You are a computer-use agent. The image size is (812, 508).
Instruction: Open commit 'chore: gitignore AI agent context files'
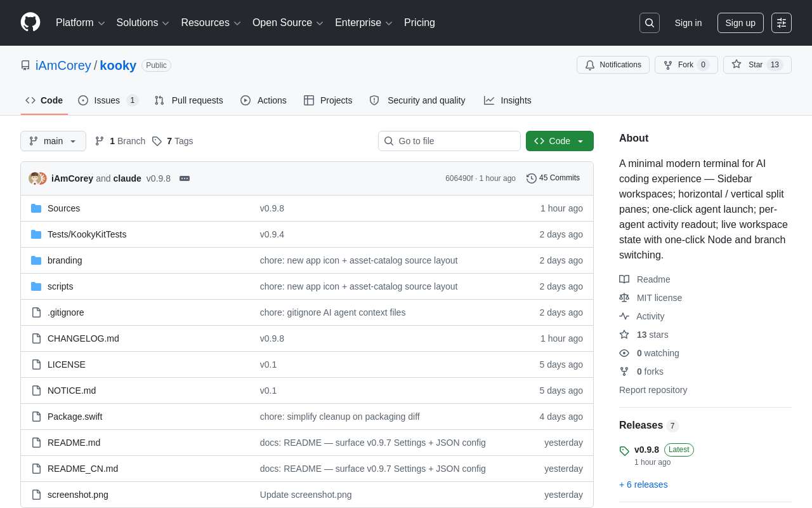coord(332,312)
